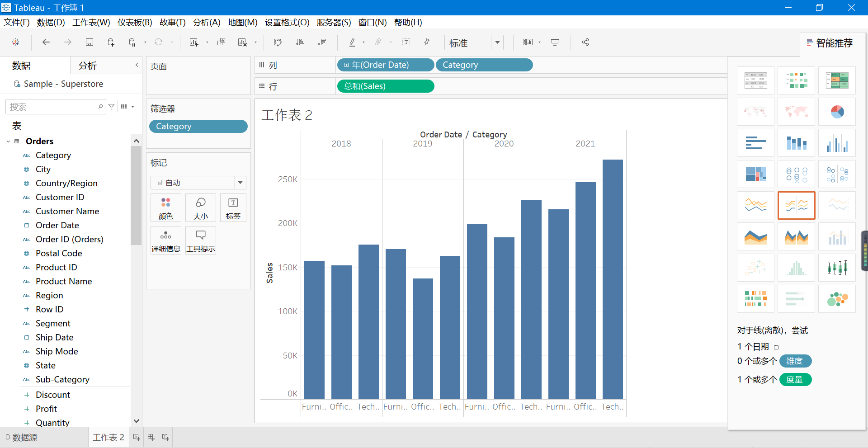Select the 工作表 2 sheet tab
Image resolution: width=868 pixels, height=448 pixels.
(x=108, y=437)
